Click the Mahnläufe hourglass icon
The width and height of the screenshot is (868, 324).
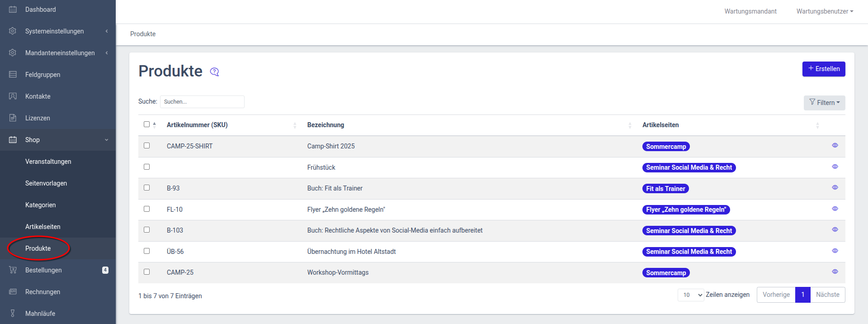tap(13, 314)
